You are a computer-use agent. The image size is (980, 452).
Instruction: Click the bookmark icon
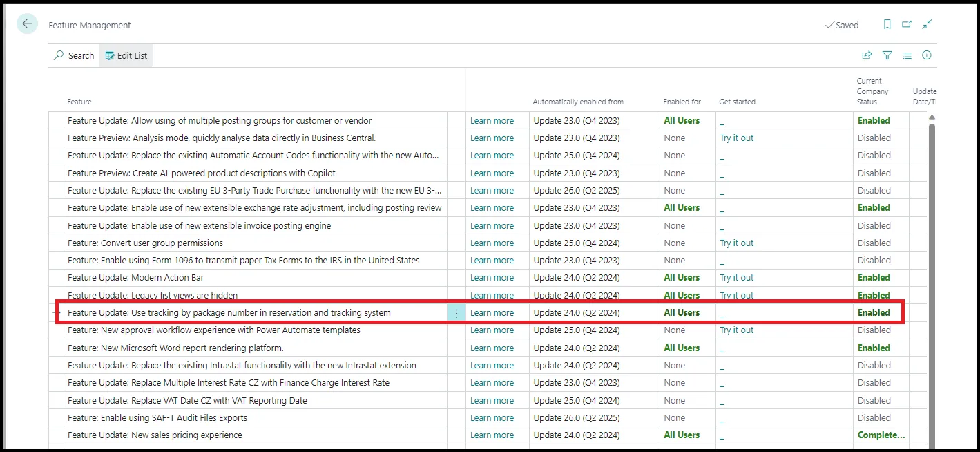887,24
